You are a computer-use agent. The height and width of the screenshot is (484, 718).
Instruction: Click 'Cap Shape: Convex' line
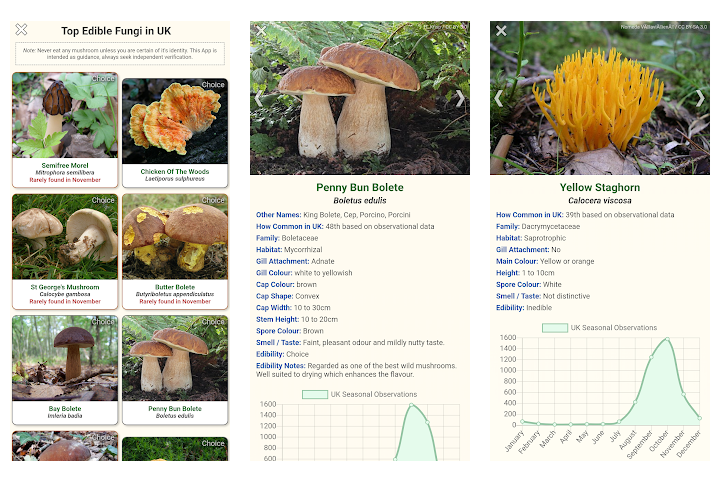point(288,296)
